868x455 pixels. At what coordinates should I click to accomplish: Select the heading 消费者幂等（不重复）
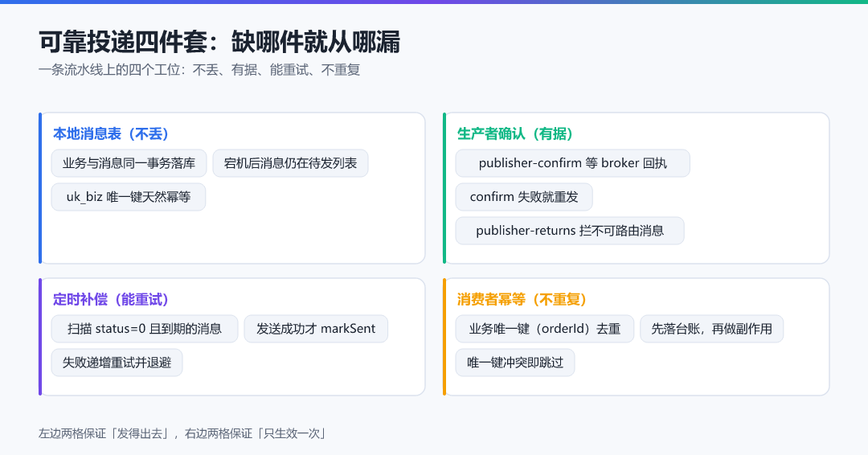pyautogui.click(x=522, y=300)
